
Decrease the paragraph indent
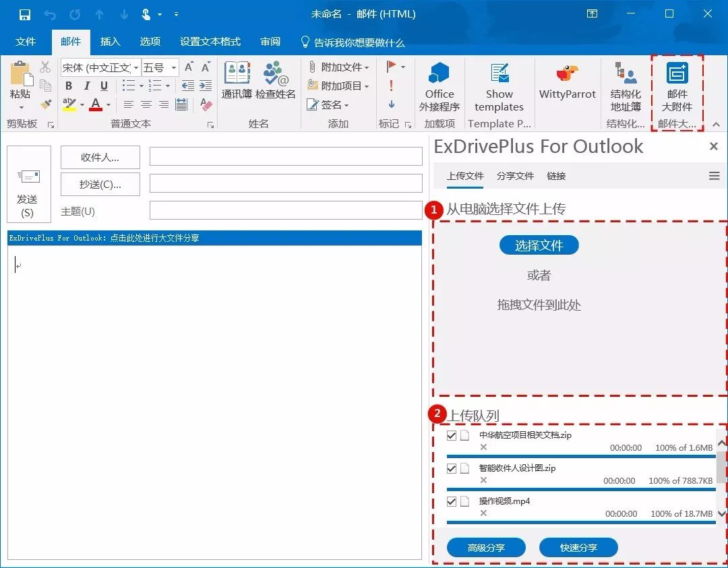[188, 86]
